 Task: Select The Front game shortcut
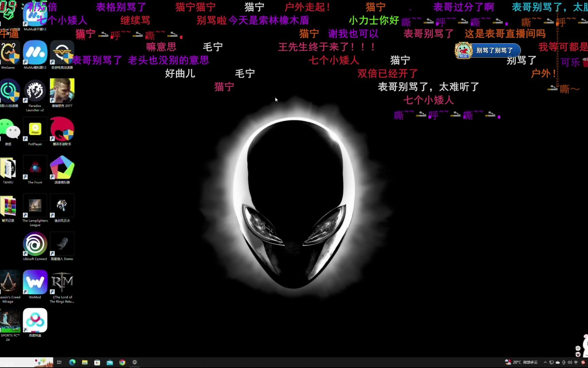pos(35,170)
